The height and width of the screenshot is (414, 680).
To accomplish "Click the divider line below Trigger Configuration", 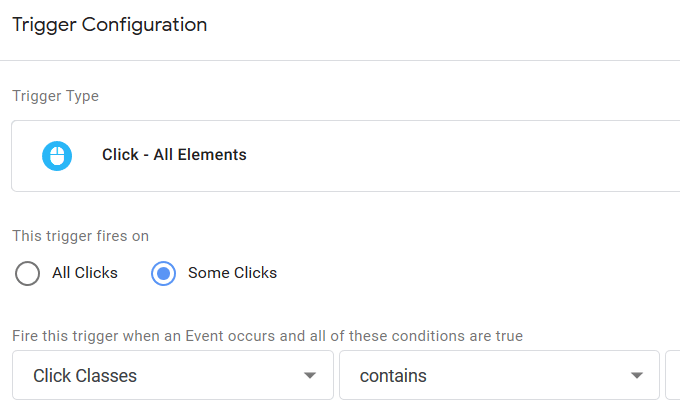I will point(340,60).
